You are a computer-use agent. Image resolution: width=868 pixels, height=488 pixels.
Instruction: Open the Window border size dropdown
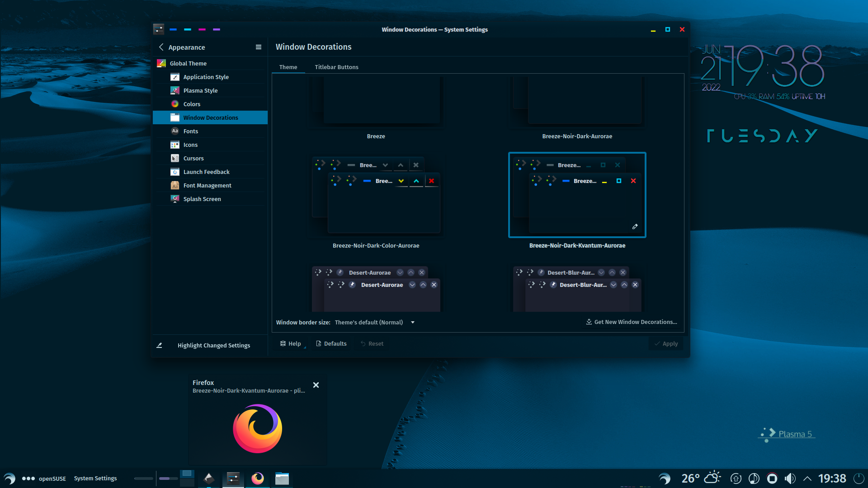[374, 322]
